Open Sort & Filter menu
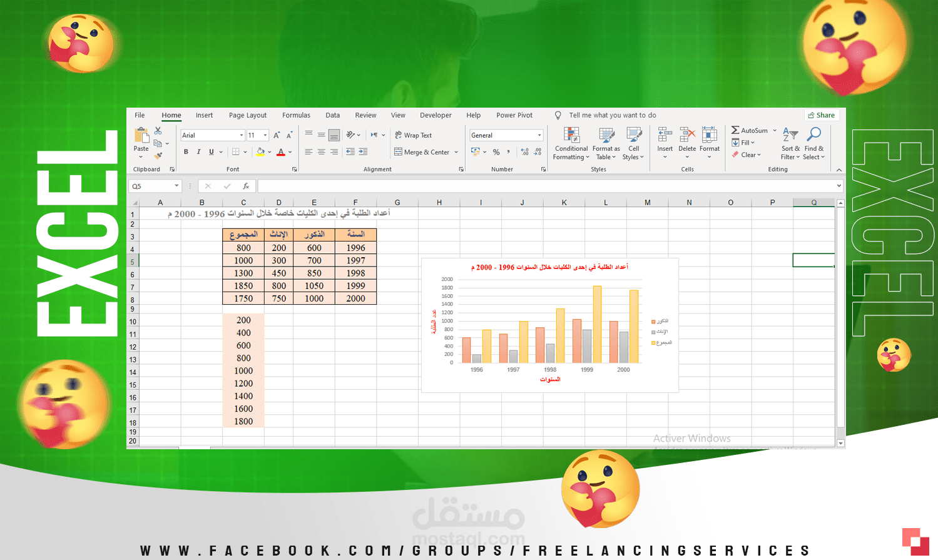This screenshot has width=938, height=560. 790,144
